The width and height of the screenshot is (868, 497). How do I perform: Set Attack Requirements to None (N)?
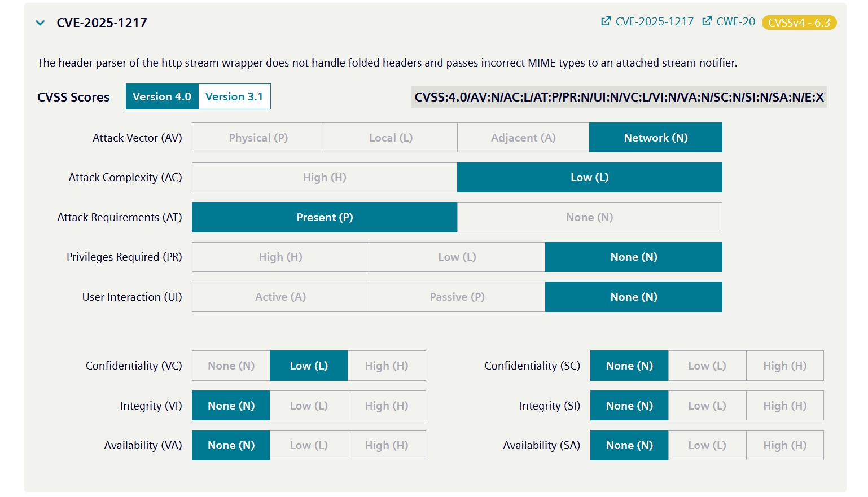click(x=589, y=217)
